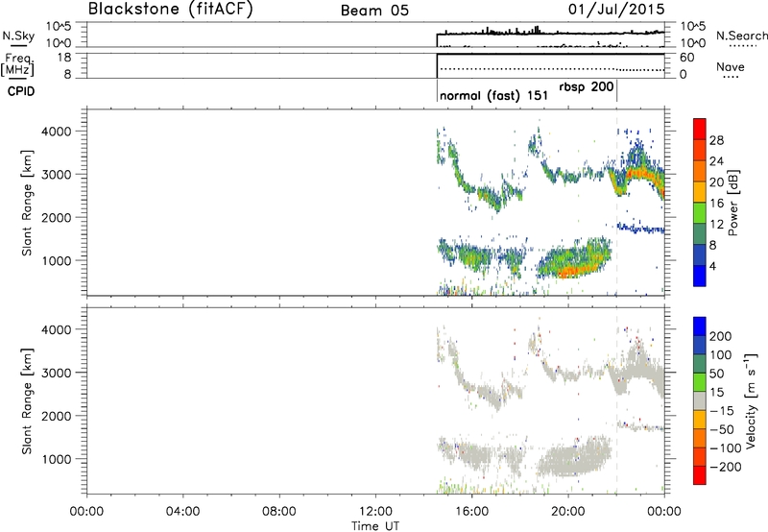
Task: Click the "Blackstone (fitACF)" plot title
Action: [x=170, y=9]
